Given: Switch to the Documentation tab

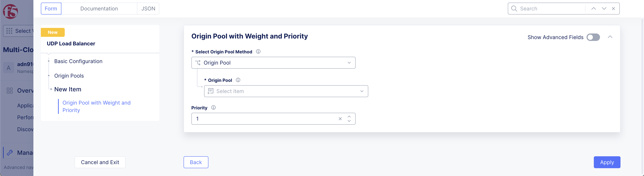Looking at the screenshot, I should point(99,9).
